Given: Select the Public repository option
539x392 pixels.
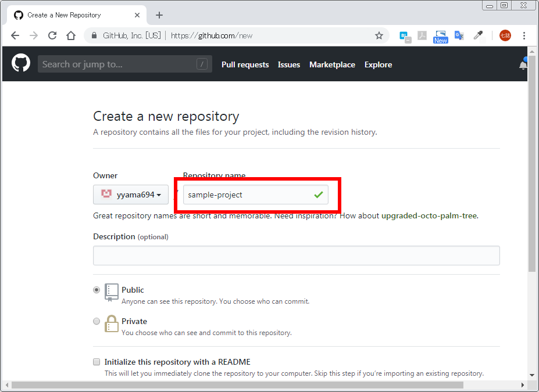Looking at the screenshot, I should (97, 290).
